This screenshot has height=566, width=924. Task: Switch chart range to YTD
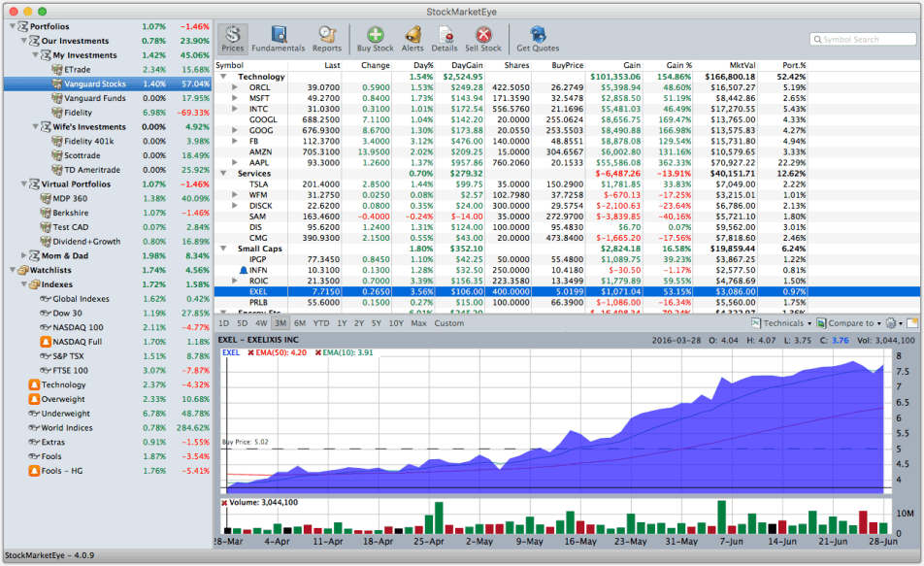pyautogui.click(x=321, y=323)
